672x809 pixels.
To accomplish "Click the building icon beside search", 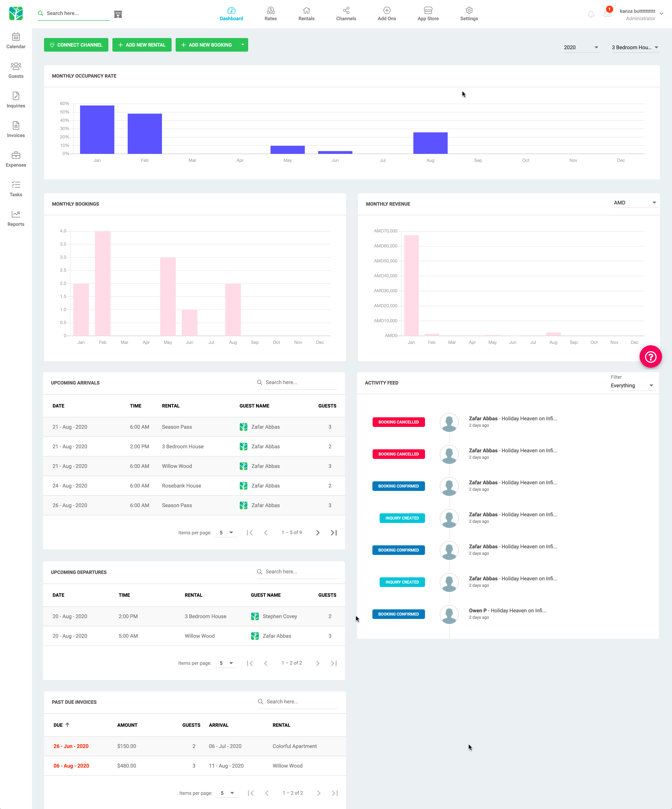I will coord(118,14).
